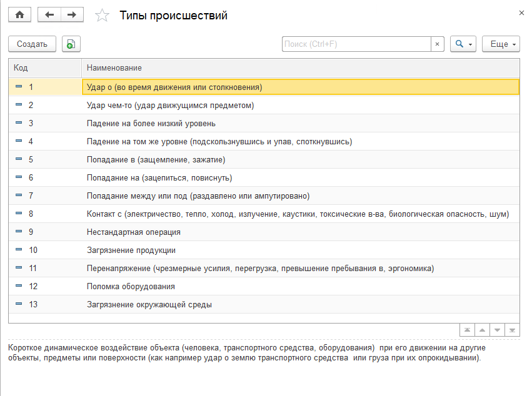Close the Типы происшествий window
The height and width of the screenshot is (396, 532).
coord(521,13)
